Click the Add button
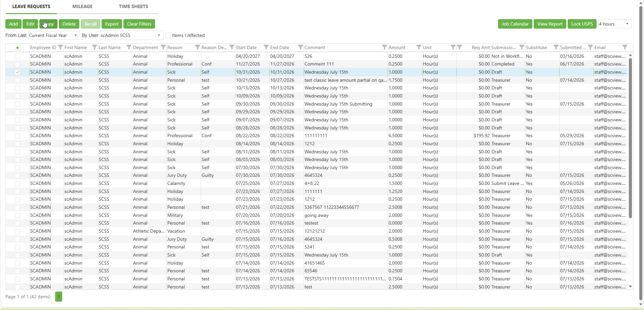This screenshot has width=644, height=310. [x=13, y=24]
